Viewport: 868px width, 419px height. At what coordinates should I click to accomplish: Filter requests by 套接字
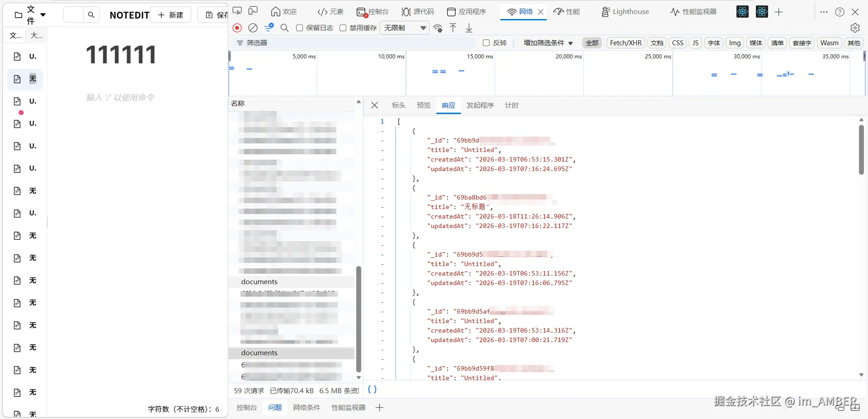(802, 43)
